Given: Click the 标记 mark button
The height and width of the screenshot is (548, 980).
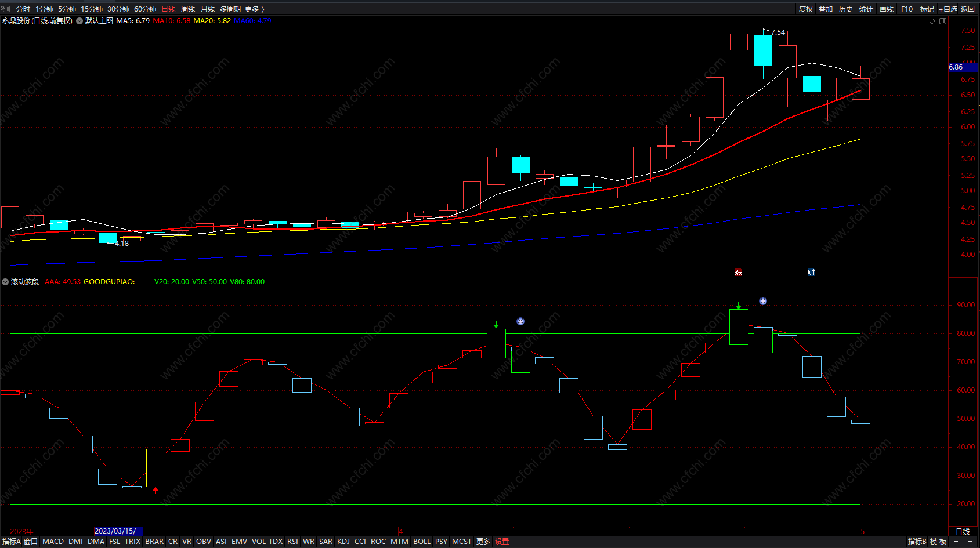Looking at the screenshot, I should (927, 9).
